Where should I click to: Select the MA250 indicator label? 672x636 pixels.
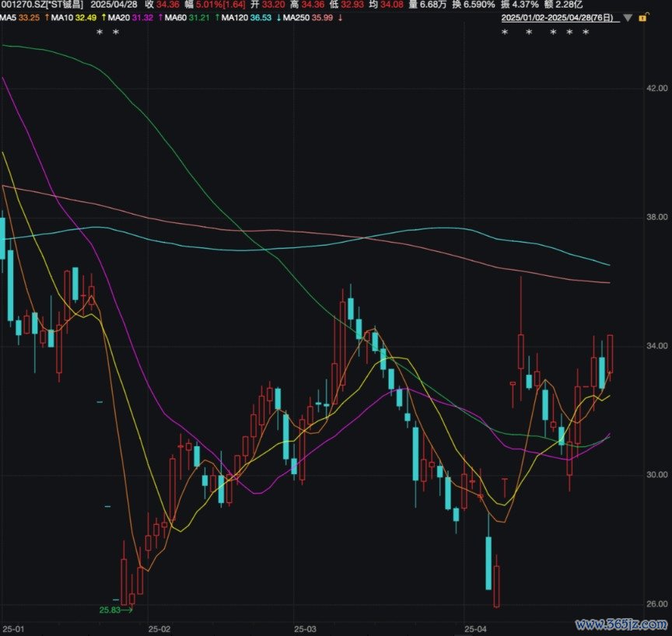295,17
